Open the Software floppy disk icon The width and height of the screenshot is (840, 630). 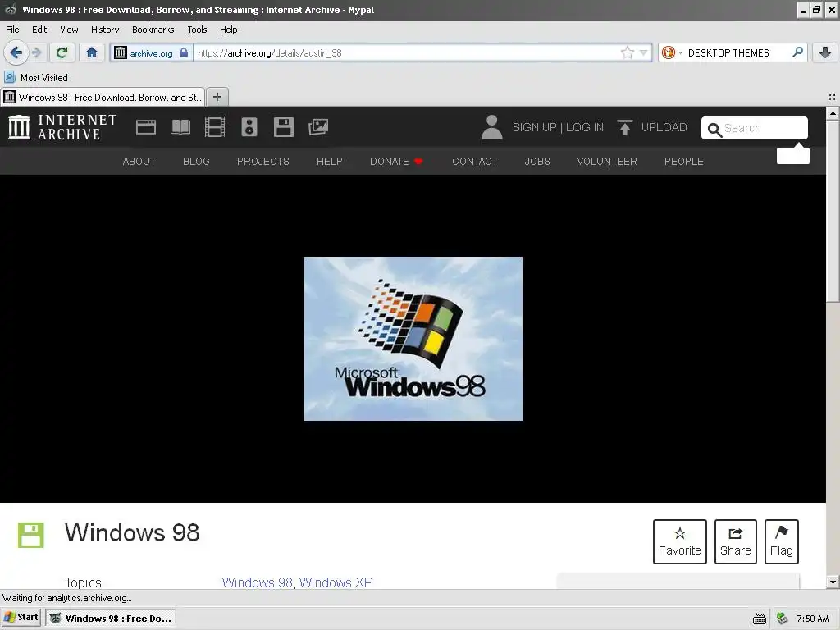pyautogui.click(x=283, y=127)
